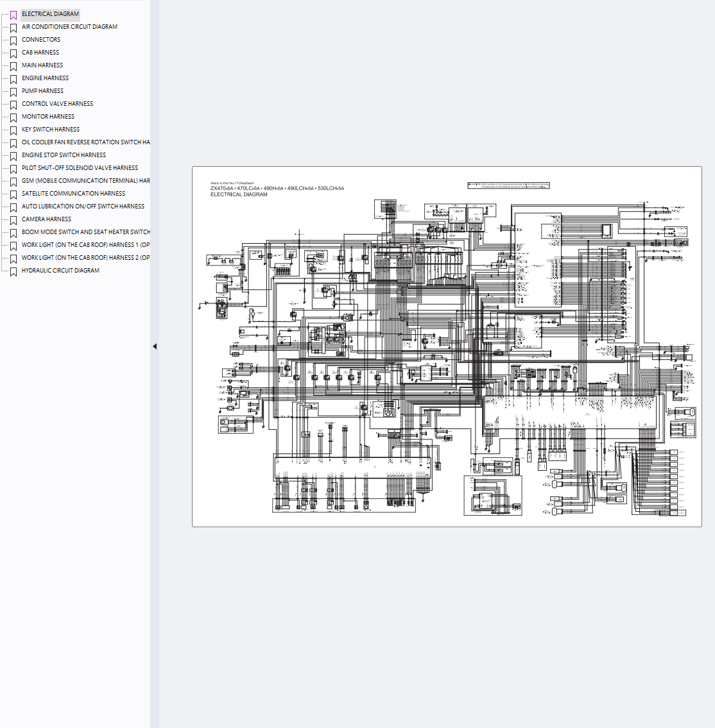Click the bookmark icon beside CONNECTORS
Viewport: 715px width, 728px height.
[x=13, y=40]
